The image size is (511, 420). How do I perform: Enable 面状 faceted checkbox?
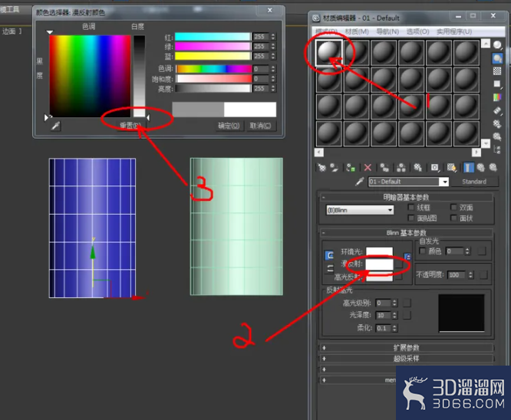tap(453, 218)
